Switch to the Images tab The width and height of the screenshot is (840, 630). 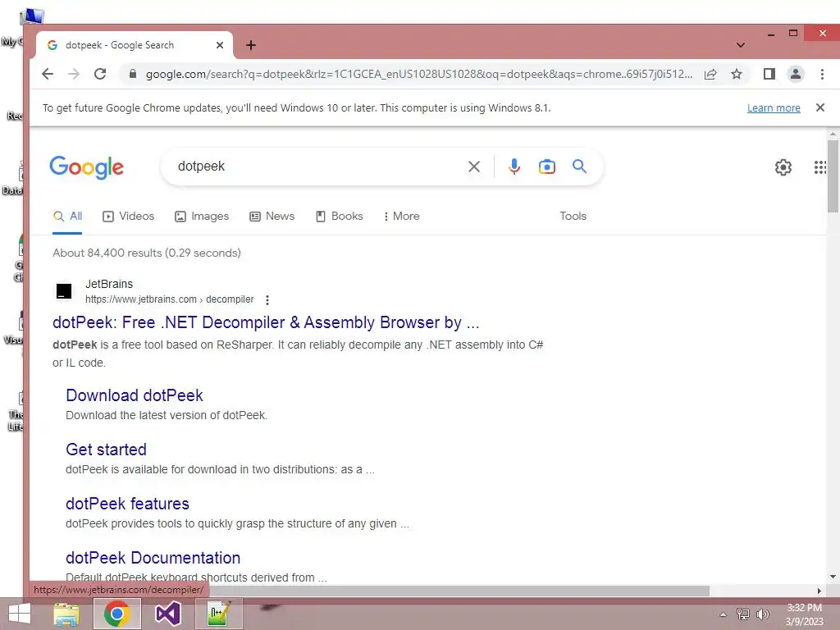202,217
